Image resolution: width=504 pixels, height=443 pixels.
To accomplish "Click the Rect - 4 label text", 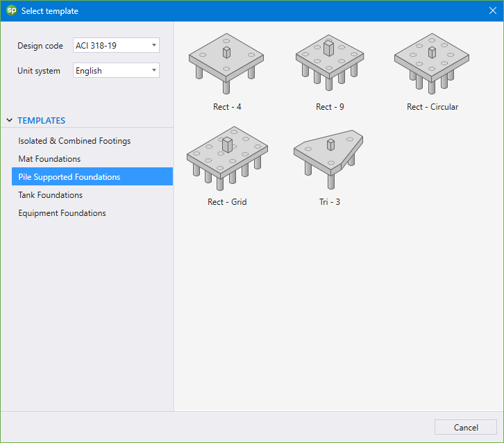I will point(227,107).
